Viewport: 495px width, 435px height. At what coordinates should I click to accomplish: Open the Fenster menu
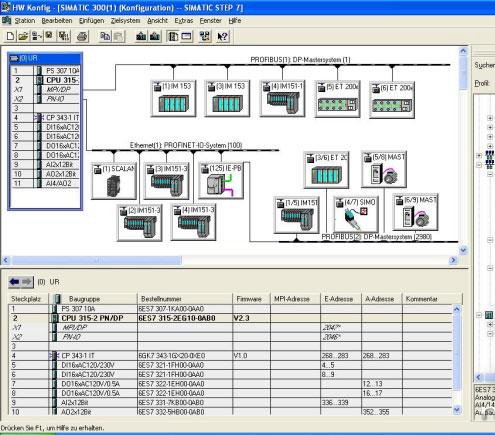click(x=210, y=21)
